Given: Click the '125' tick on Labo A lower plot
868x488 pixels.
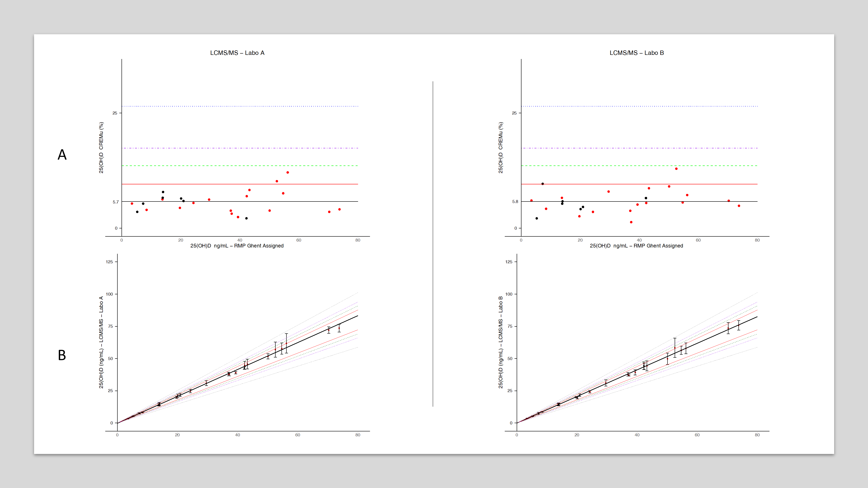Looking at the screenshot, I should (x=110, y=262).
